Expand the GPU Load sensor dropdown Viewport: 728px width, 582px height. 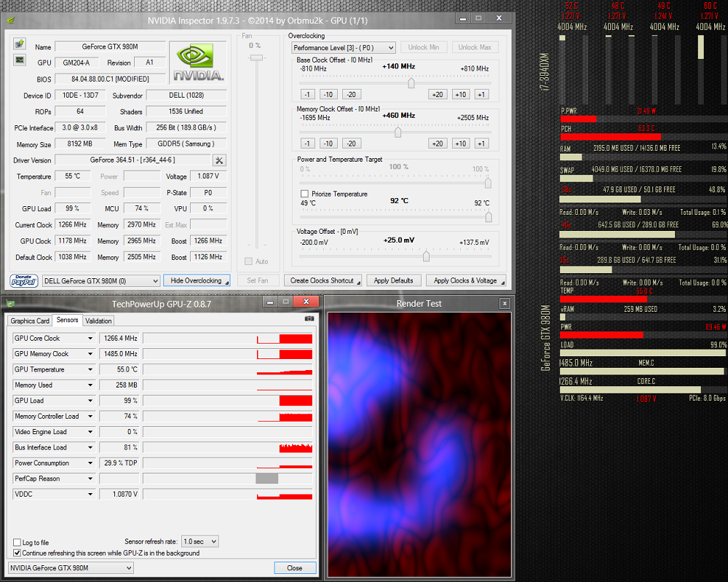tap(90, 401)
